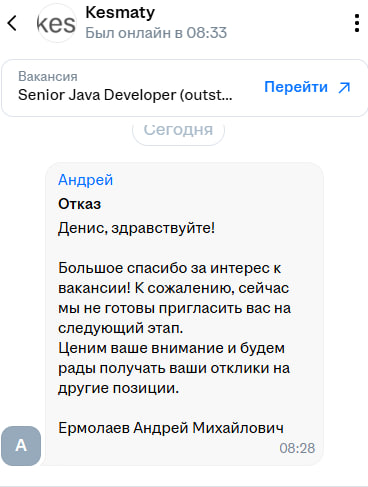Open the three-dot more options menu
Screen dimensions: 368x487
[357, 23]
